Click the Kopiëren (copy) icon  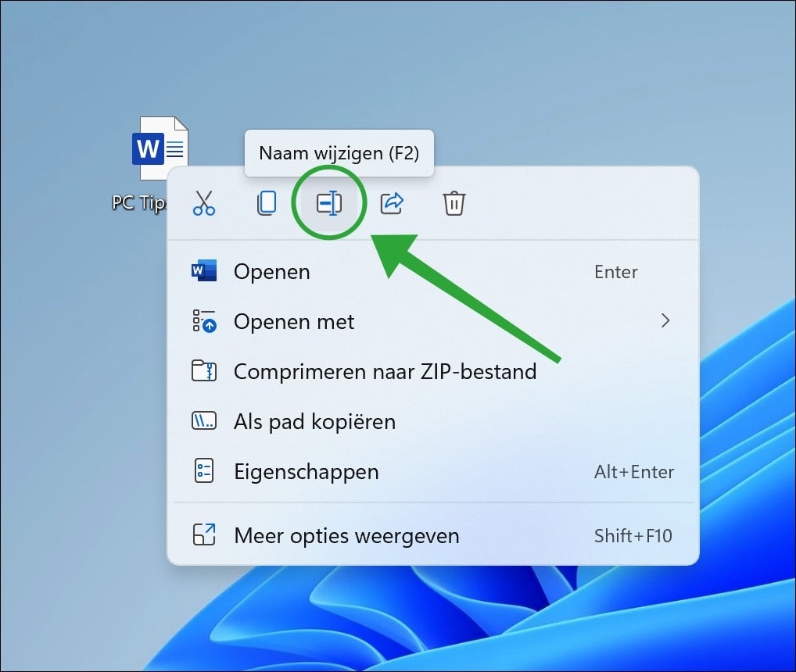tap(267, 202)
